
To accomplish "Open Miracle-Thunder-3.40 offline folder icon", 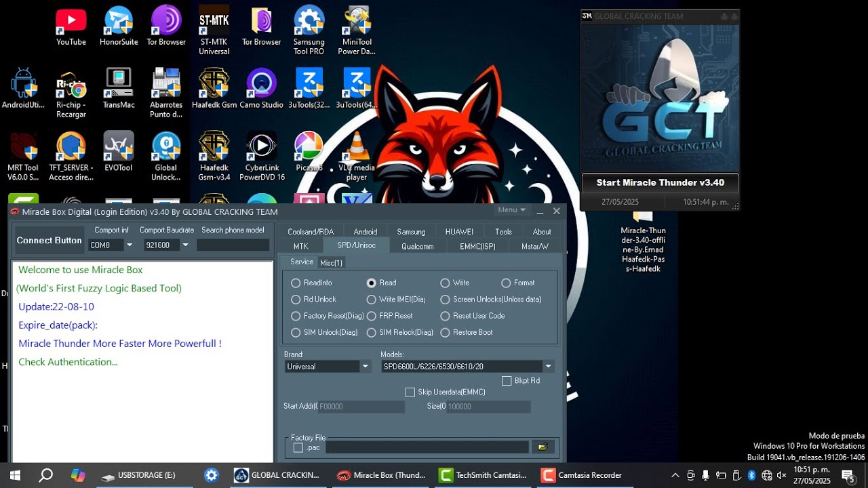I will [x=643, y=242].
